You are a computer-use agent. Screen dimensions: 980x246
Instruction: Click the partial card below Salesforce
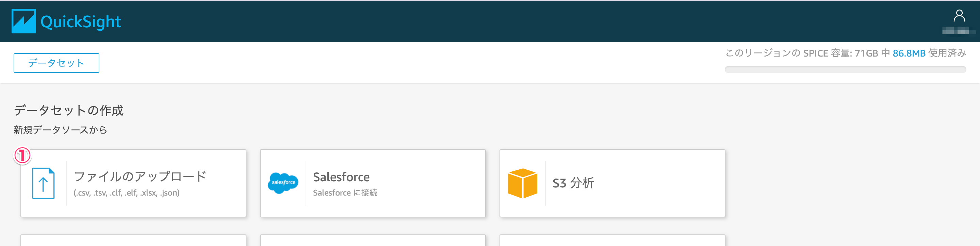coord(373,240)
